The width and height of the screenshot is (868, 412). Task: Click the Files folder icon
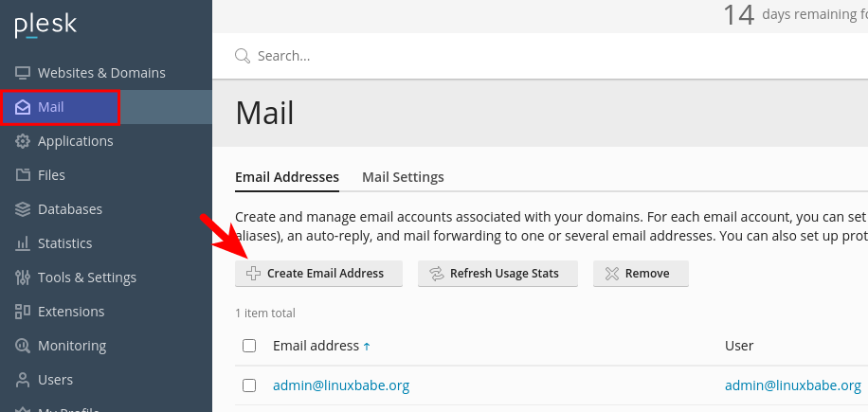tap(23, 175)
